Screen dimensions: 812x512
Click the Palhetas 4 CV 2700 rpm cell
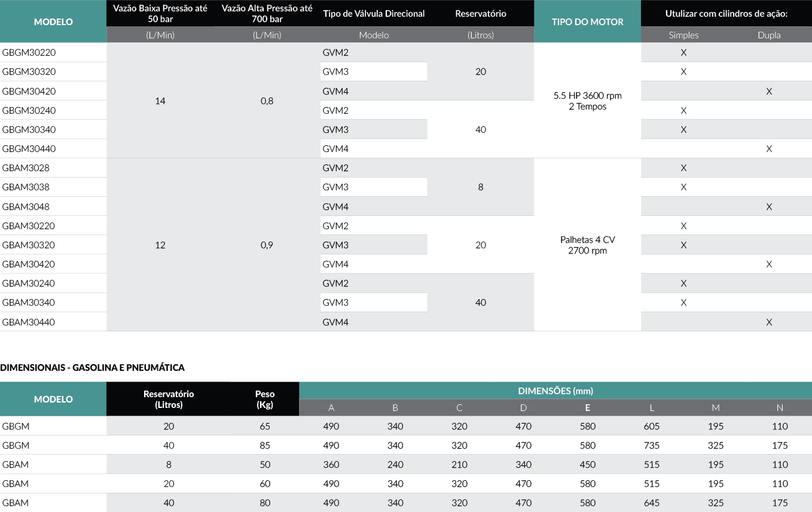[x=587, y=245]
